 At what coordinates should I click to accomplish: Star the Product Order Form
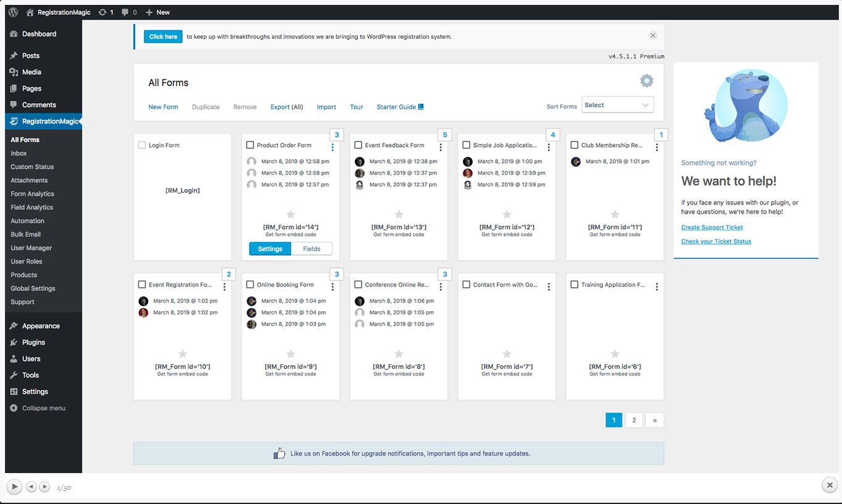291,214
